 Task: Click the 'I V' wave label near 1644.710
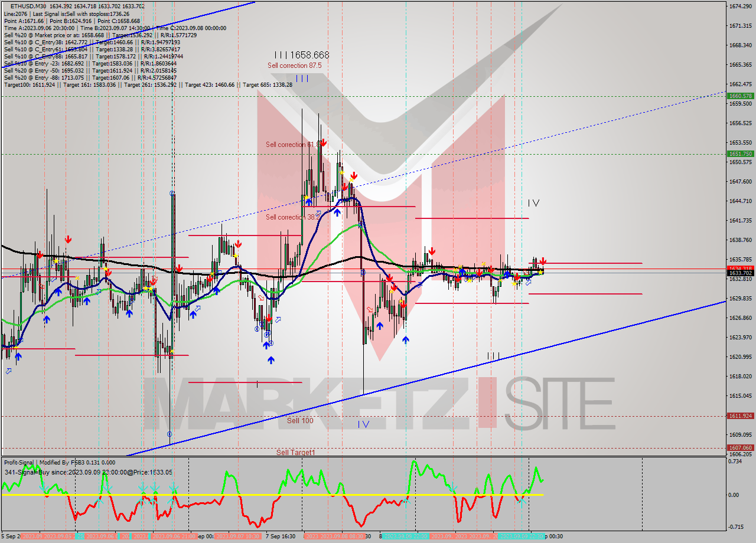coord(533,203)
